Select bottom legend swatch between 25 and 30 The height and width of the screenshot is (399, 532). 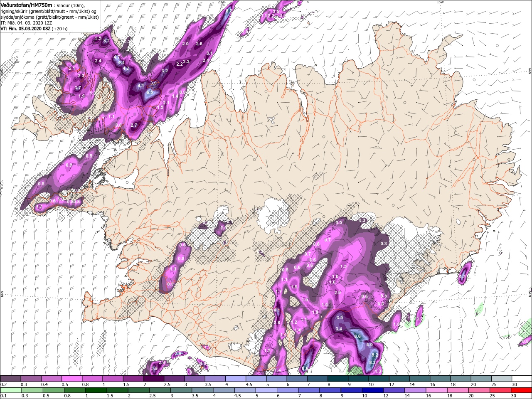coord(500,390)
